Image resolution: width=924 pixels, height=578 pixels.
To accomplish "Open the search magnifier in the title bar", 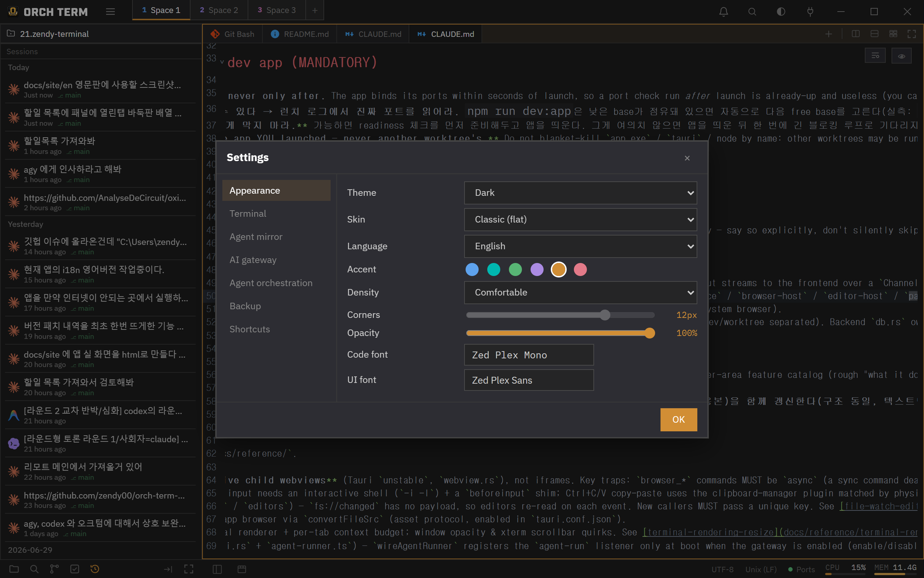I will point(752,12).
